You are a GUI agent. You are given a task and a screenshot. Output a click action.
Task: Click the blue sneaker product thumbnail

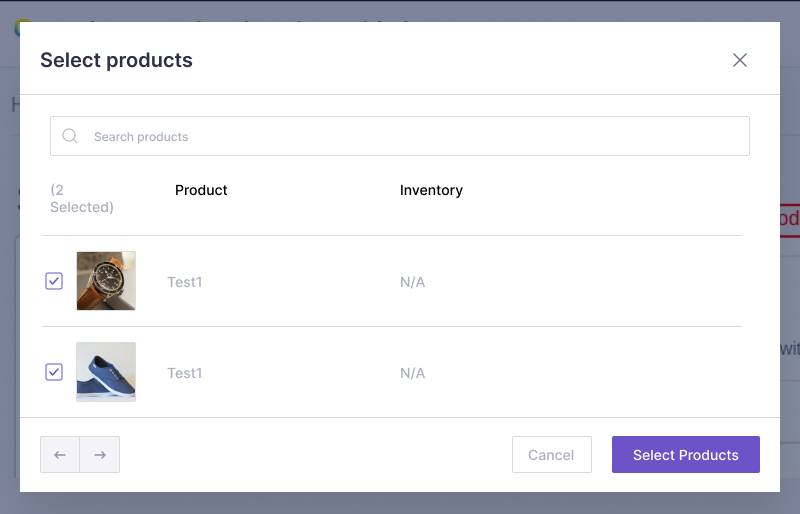tap(106, 372)
